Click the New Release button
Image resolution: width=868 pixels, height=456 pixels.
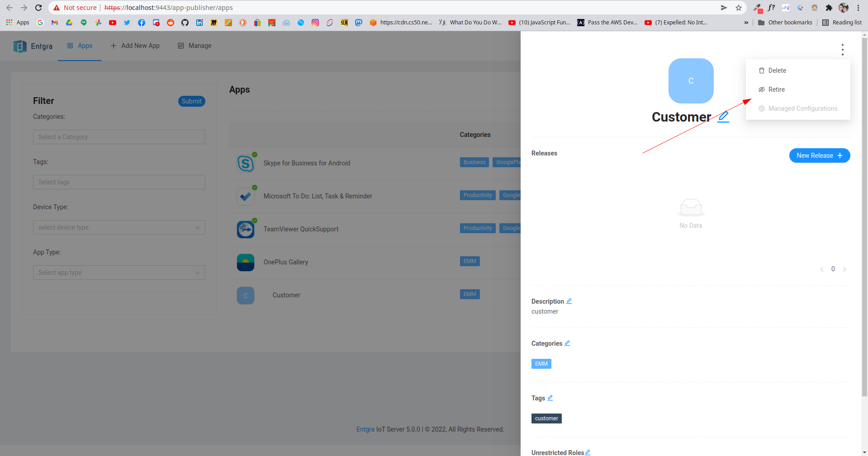coord(819,155)
